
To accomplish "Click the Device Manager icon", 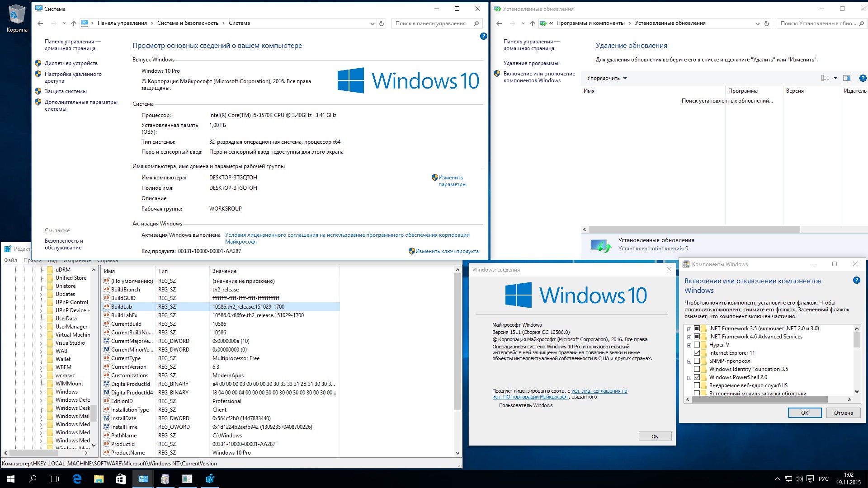I will 38,62.
